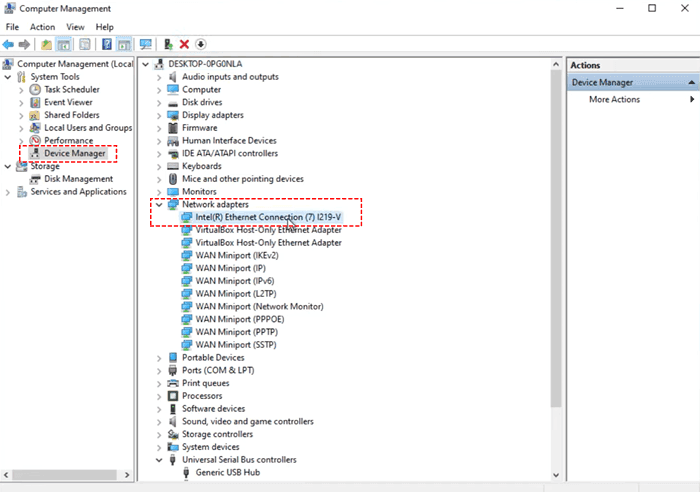Click the Up one level folder icon
Screen dimensions: 700x492
(x=46, y=44)
